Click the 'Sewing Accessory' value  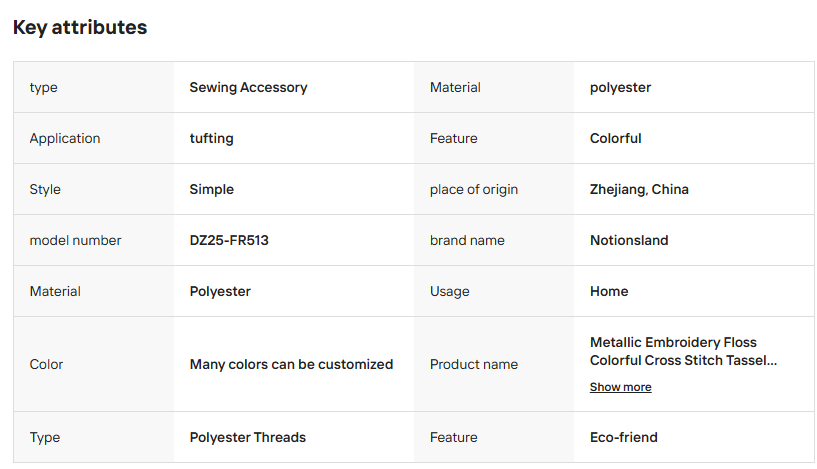point(248,88)
